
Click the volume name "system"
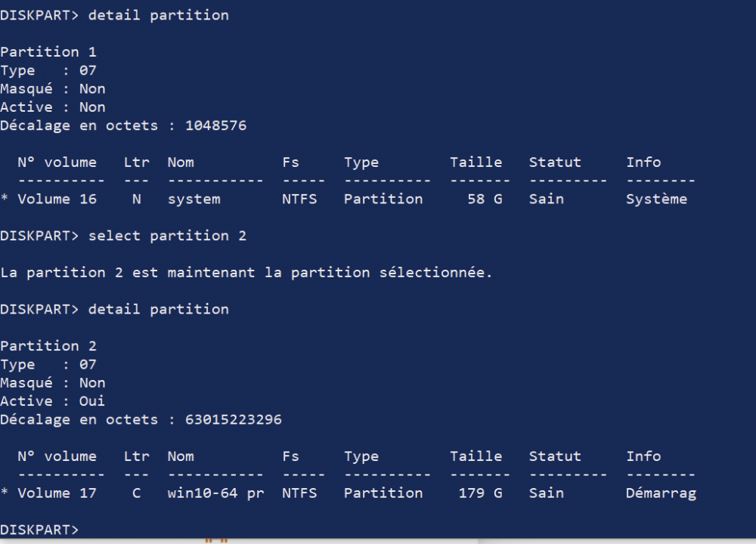coord(194,199)
